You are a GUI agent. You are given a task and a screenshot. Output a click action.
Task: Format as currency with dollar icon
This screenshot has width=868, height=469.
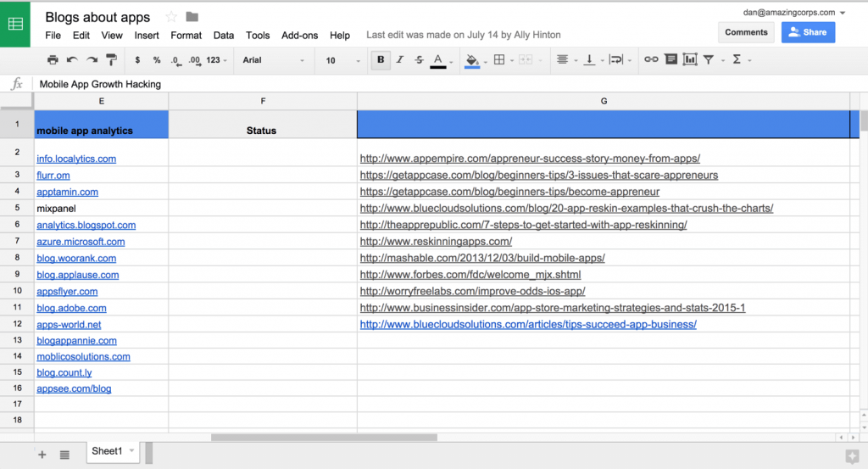point(137,60)
